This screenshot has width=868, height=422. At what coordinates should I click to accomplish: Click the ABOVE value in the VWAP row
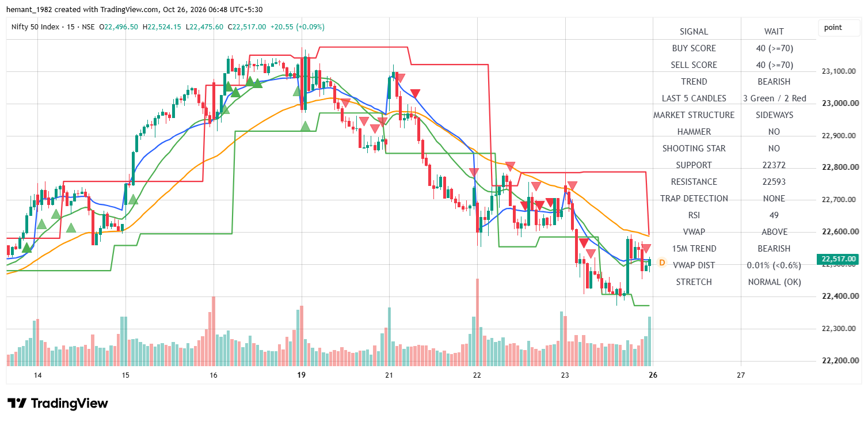pos(774,232)
